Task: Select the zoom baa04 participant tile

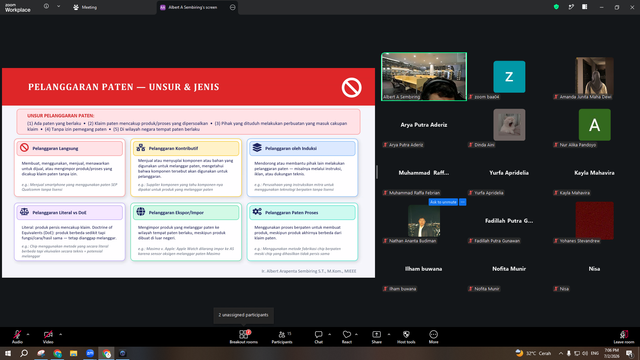Action: 509,77
